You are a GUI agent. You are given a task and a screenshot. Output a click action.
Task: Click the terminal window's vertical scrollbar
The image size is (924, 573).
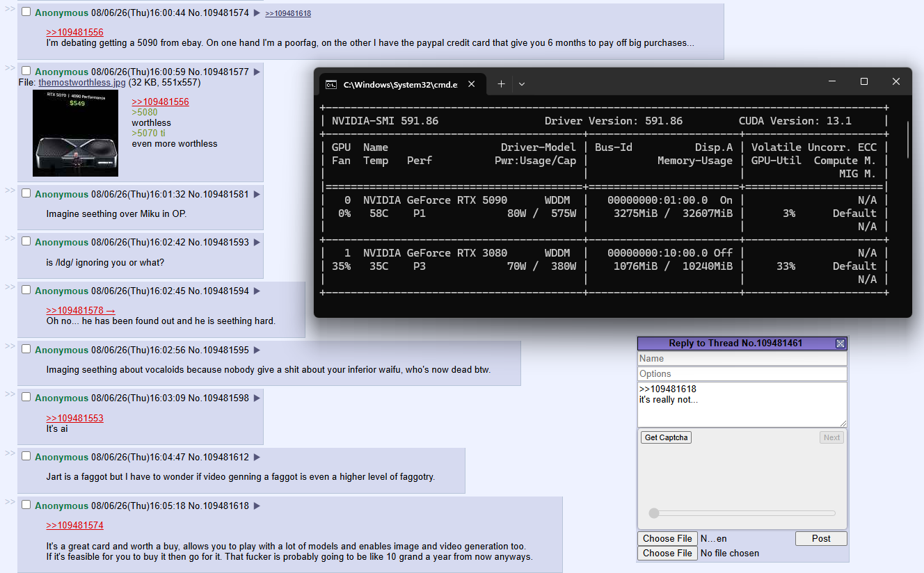[x=907, y=139]
